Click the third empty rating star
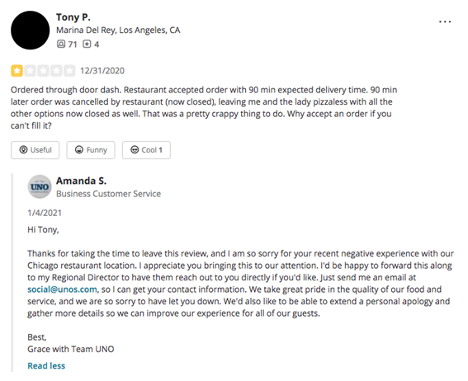 point(43,71)
